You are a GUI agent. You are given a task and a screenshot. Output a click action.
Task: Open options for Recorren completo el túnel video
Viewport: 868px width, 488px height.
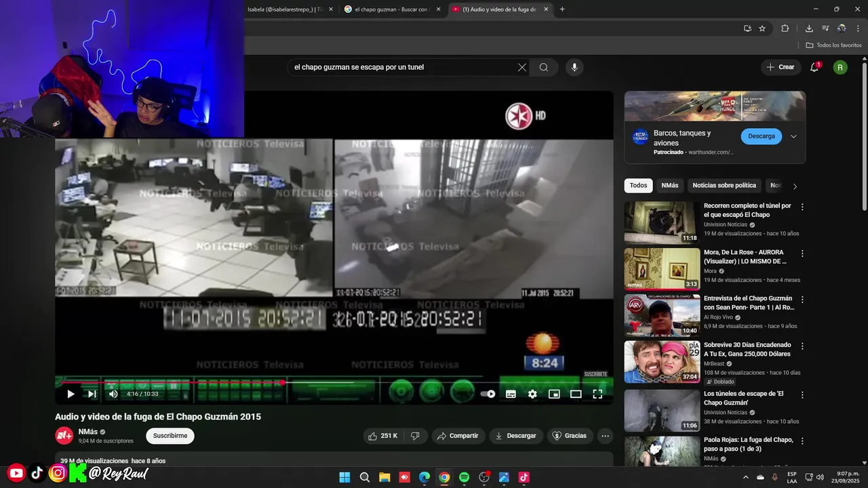pos(802,207)
